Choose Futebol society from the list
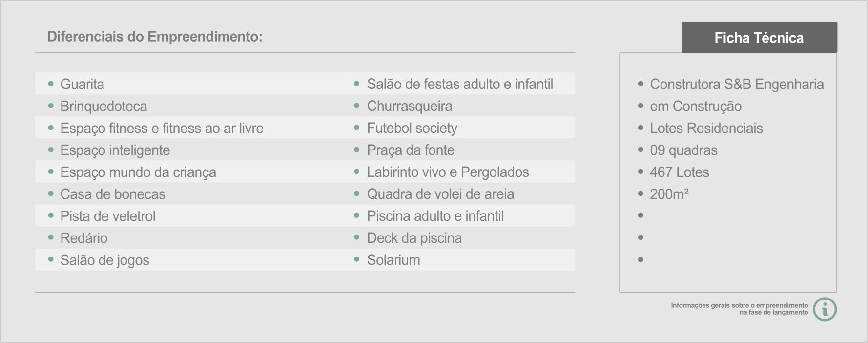Viewport: 868px width, 343px height. [x=412, y=128]
